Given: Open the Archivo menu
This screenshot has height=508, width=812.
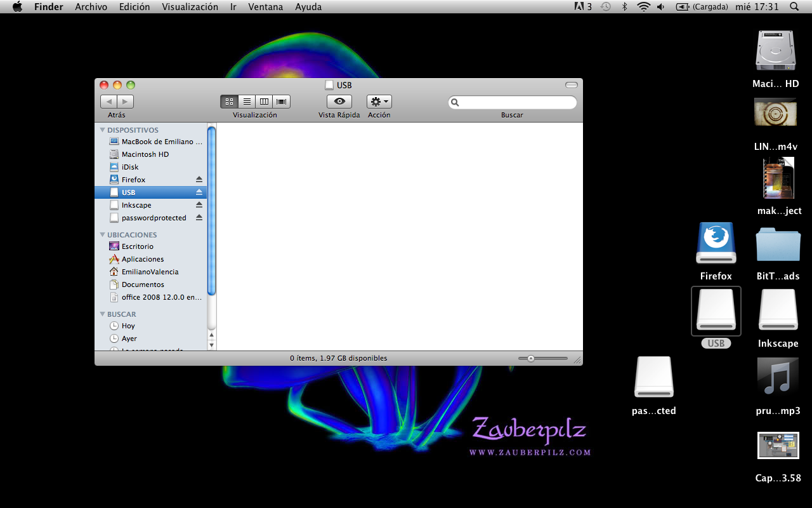Looking at the screenshot, I should [91, 7].
